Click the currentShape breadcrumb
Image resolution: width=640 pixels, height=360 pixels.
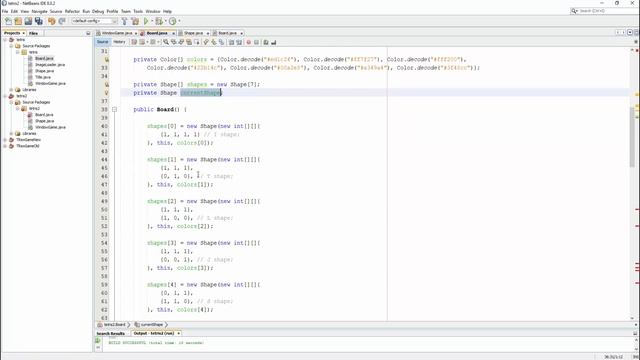(151, 325)
